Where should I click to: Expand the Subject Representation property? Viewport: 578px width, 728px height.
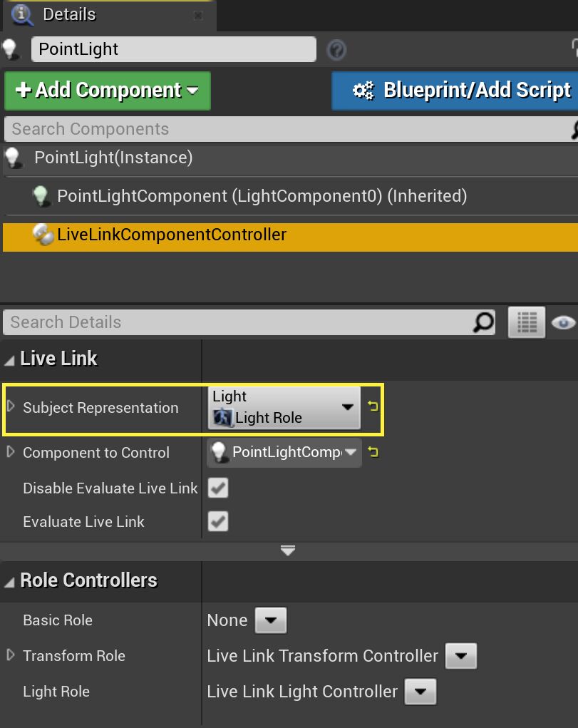point(11,406)
